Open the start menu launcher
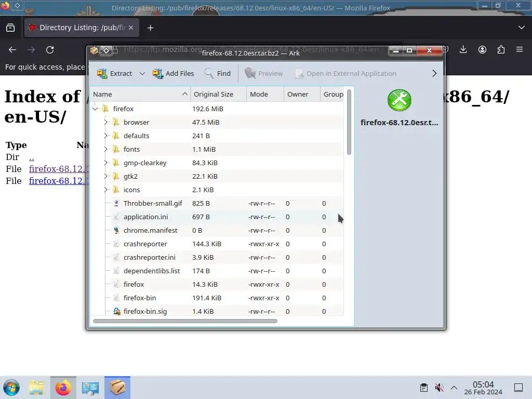 tap(11, 388)
